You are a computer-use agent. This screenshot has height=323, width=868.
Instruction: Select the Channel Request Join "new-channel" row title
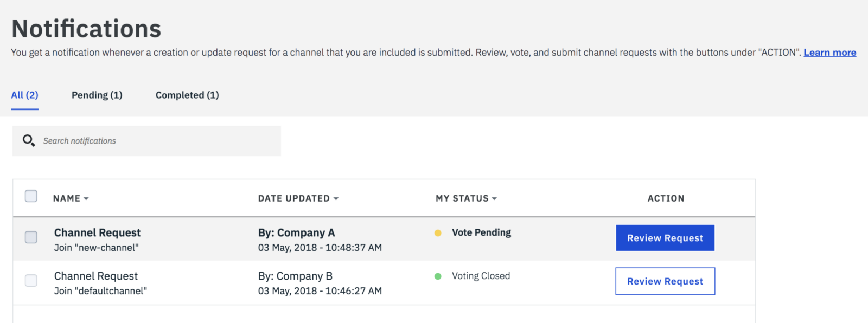(98, 233)
